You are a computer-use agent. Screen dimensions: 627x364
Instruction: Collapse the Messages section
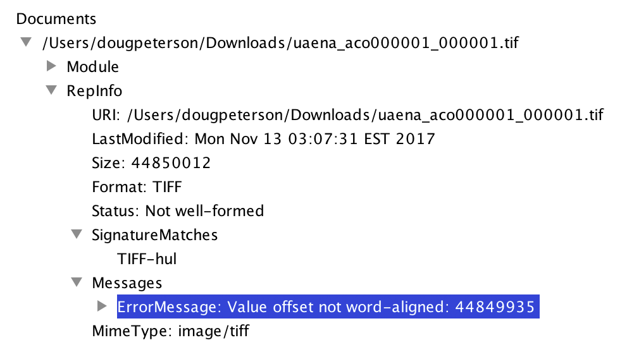click(77, 282)
